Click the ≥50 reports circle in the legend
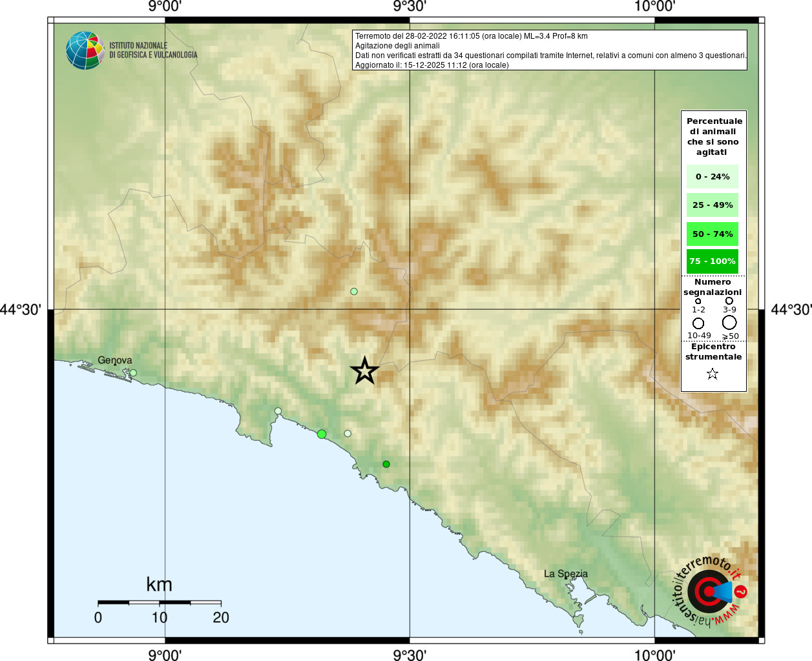 pos(729,322)
